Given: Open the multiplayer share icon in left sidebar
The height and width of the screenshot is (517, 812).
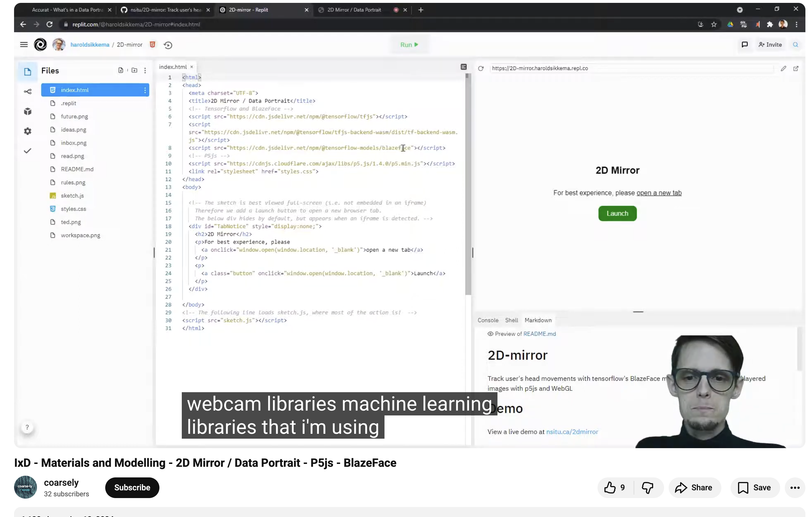Looking at the screenshot, I should pyautogui.click(x=27, y=91).
